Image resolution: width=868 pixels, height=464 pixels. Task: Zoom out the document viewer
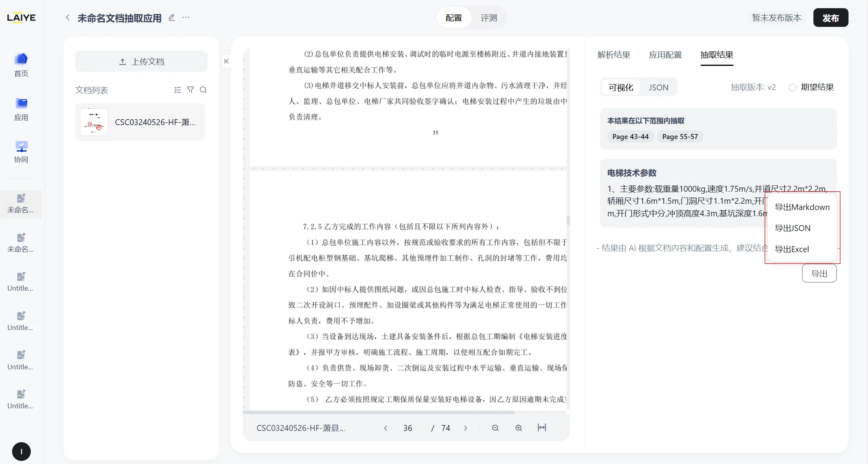coord(495,428)
